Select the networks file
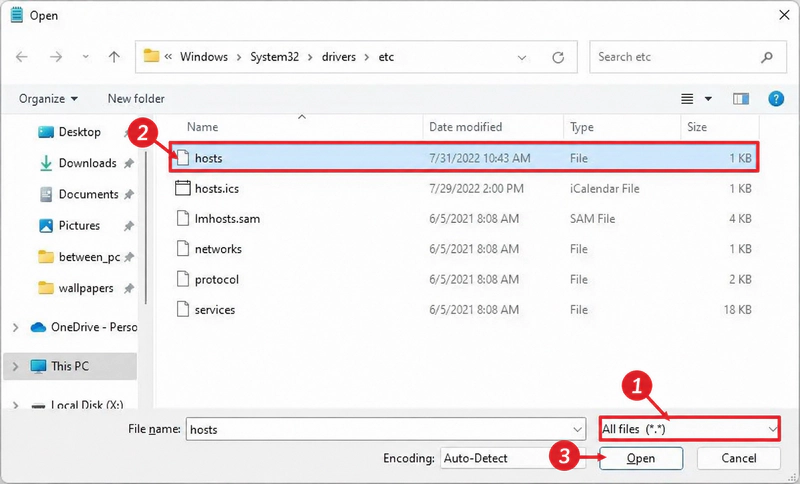Screen dimensions: 800x484 pos(464,249)
